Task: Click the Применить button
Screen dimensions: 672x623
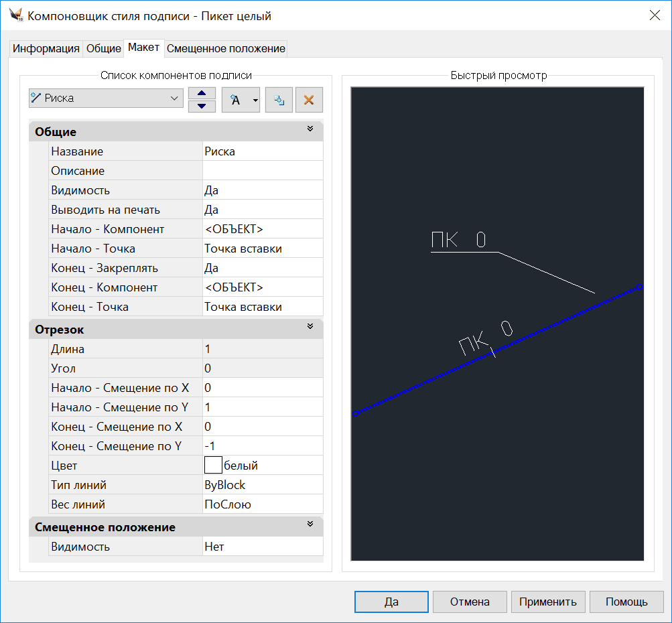Action: tap(548, 602)
